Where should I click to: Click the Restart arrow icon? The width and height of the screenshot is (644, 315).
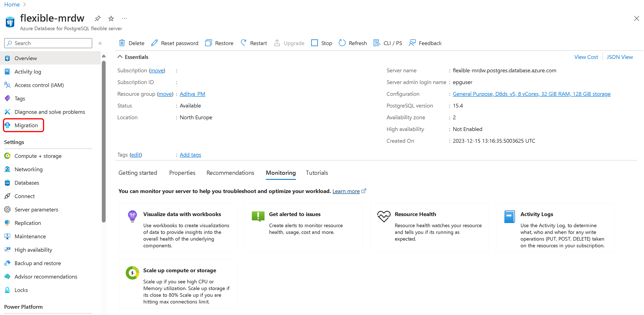(243, 43)
